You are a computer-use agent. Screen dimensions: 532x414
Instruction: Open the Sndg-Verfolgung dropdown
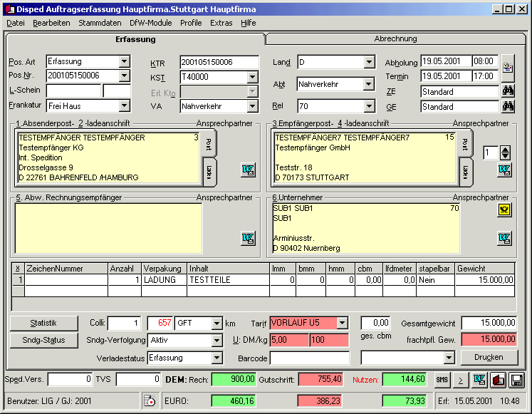(217, 340)
